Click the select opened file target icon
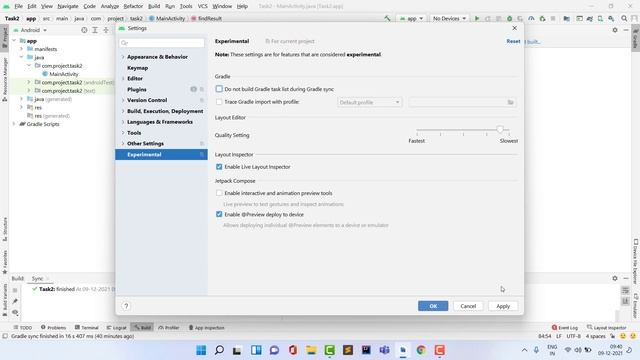640x360 pixels. tap(84, 30)
